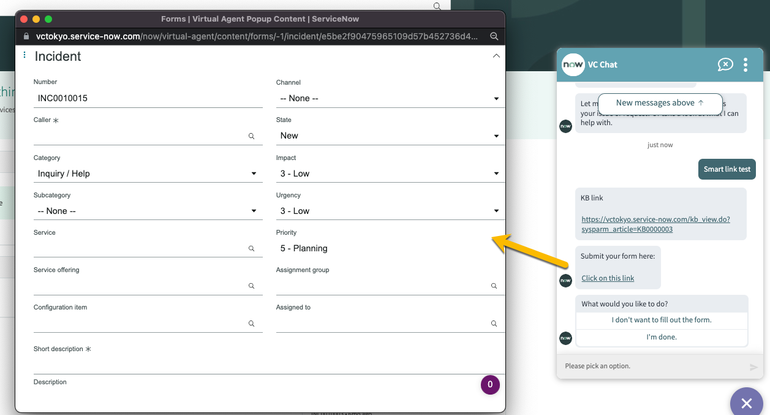The width and height of the screenshot is (770, 415).
Task: Click the search icon in background page
Action: [x=437, y=6]
